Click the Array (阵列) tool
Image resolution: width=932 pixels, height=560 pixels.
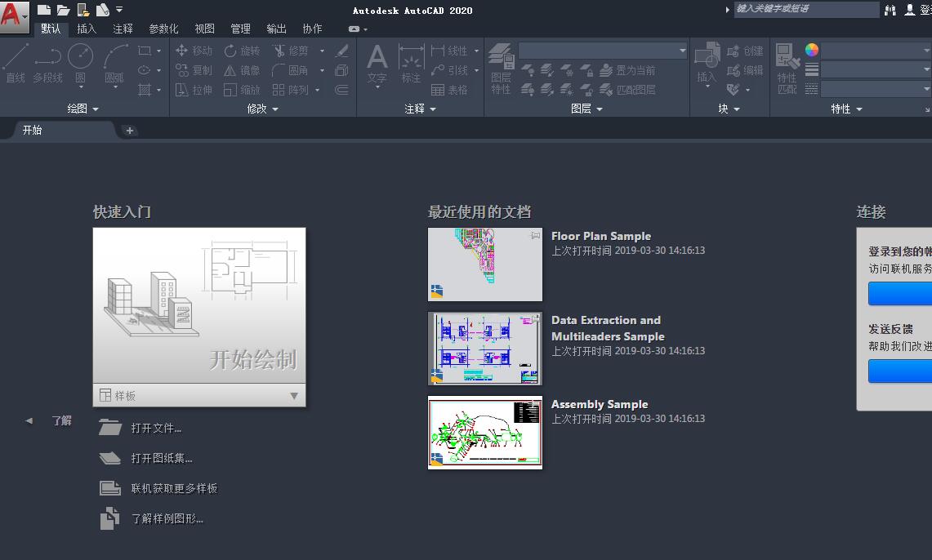pos(291,90)
